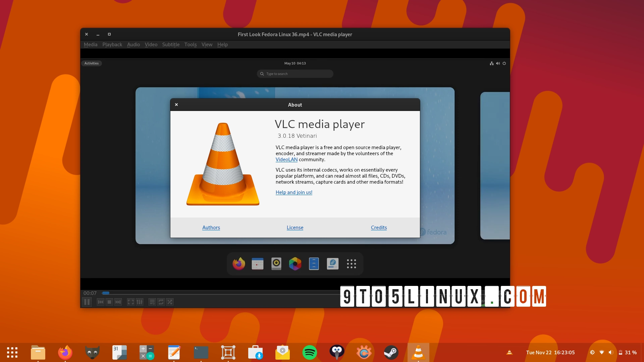Skip to next media item
This screenshot has width=644, height=362.
pos(118,302)
